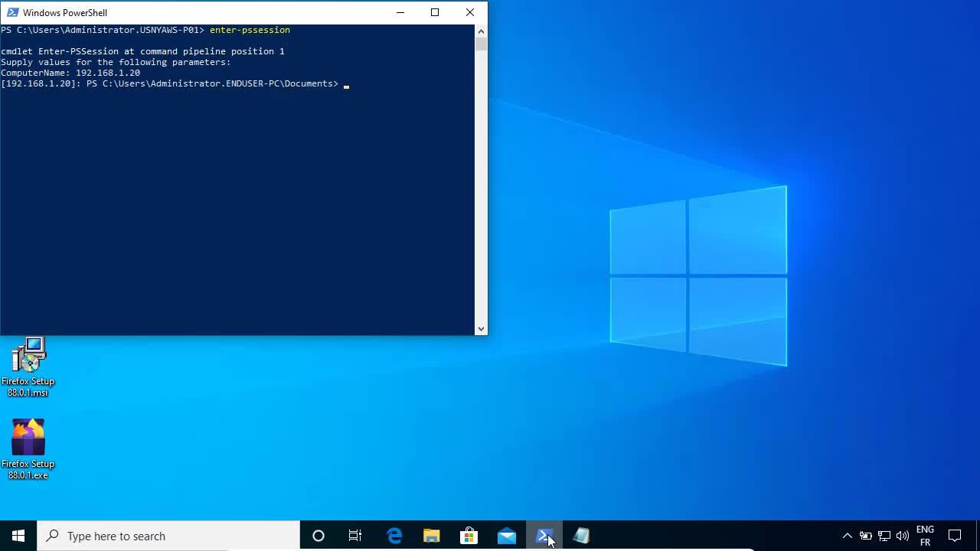Open the Microsoft Store app
Screen dimensions: 980x551
(469, 536)
